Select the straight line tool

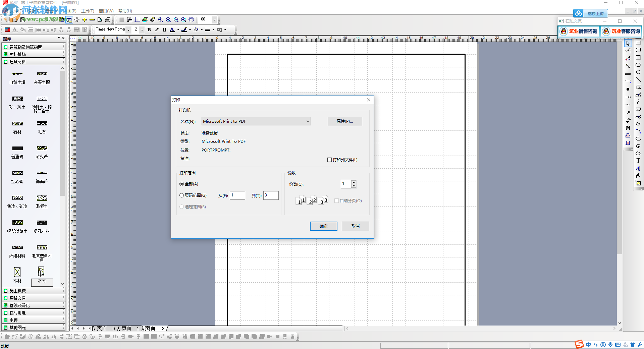pyautogui.click(x=638, y=80)
